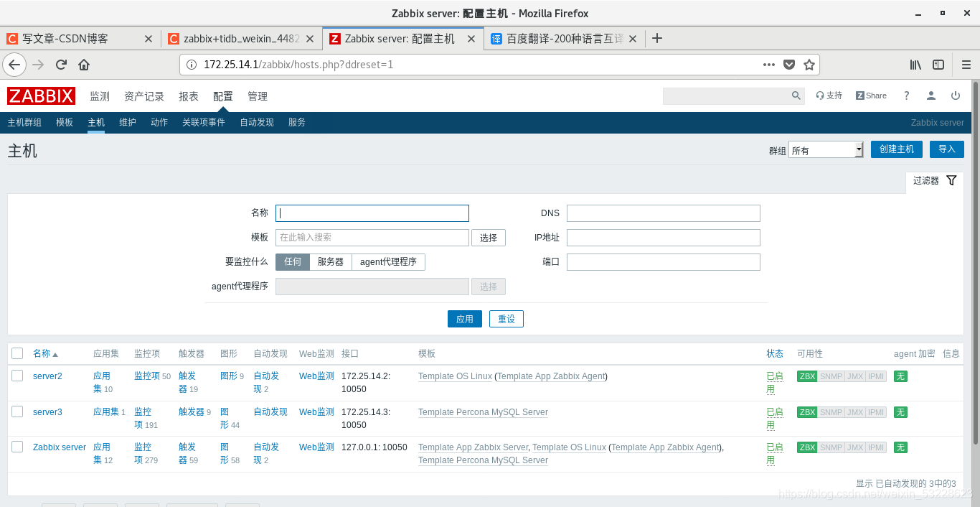The width and height of the screenshot is (980, 507).
Task: Toggle 已启用 status for Zabbix server
Action: coord(775,454)
